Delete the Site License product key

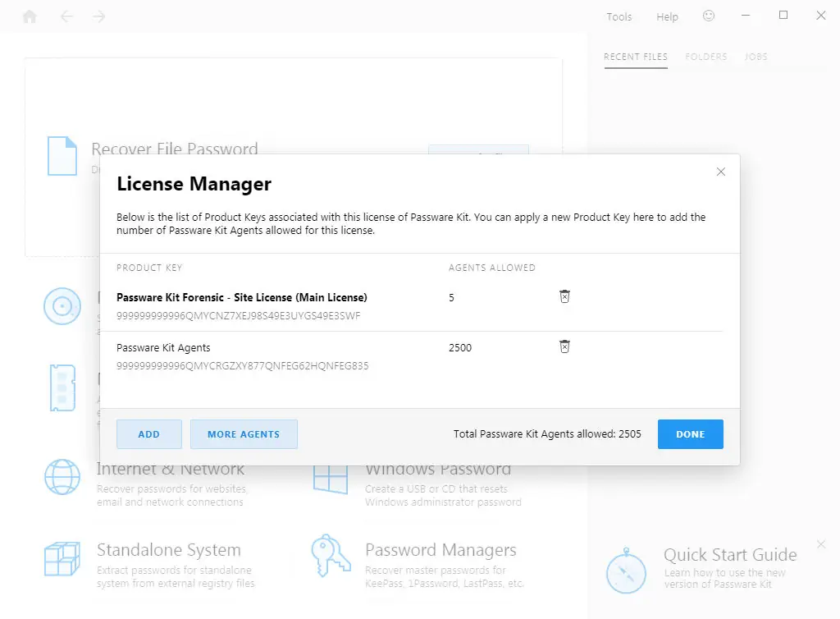[x=564, y=296]
